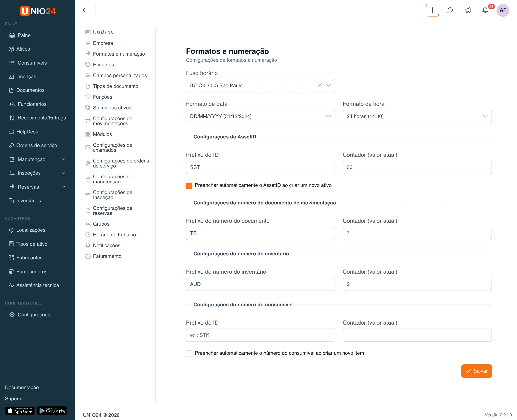517x420 pixels.
Task: Click the UNIO24 logo
Action: (38, 11)
